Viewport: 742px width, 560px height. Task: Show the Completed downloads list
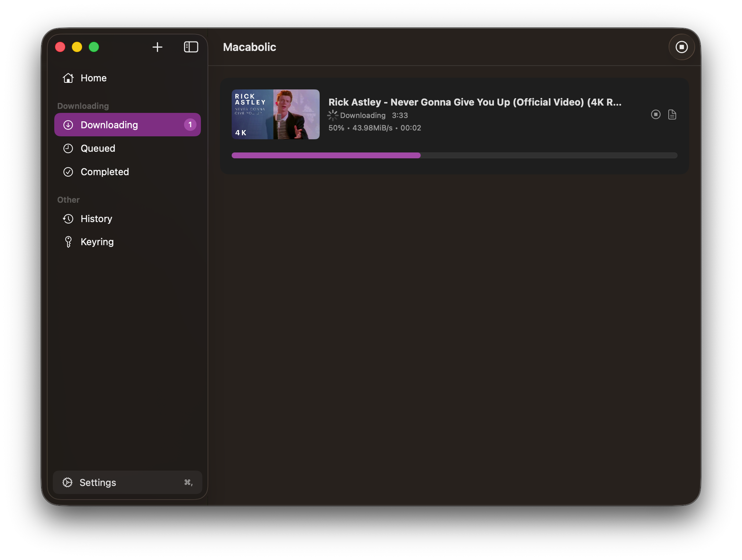click(x=104, y=172)
